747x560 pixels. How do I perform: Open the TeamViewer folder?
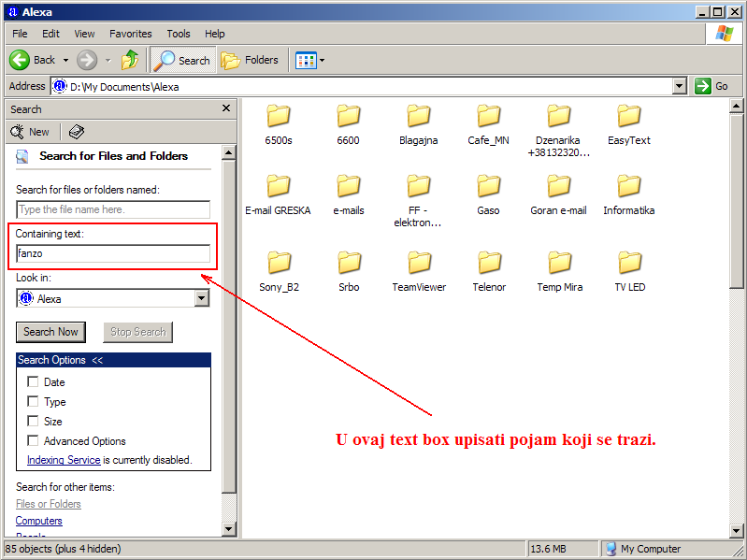click(419, 265)
